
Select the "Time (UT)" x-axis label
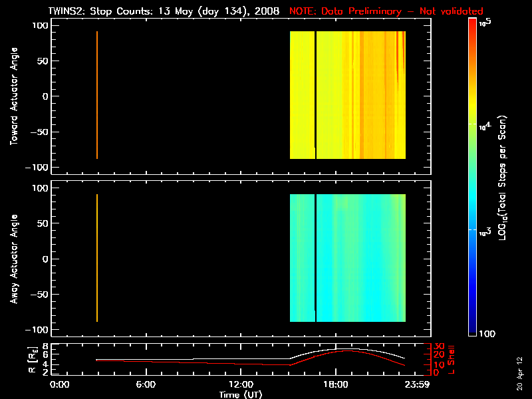[x=241, y=394]
